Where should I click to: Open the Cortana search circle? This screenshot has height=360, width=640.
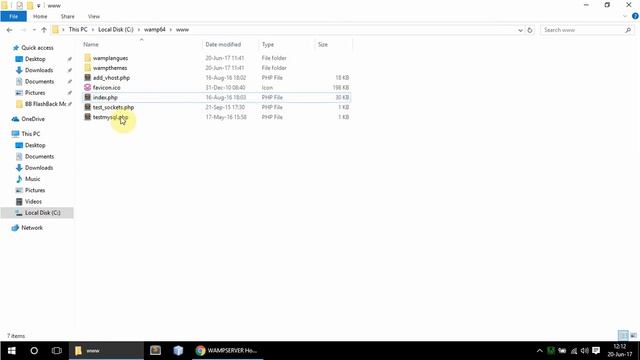34,351
